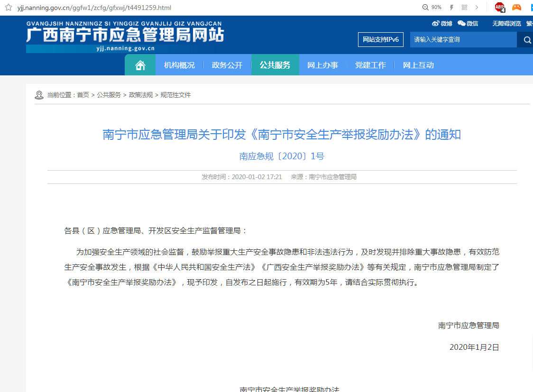Click the search magnifier button on site
The width and height of the screenshot is (533, 392).
point(527,40)
